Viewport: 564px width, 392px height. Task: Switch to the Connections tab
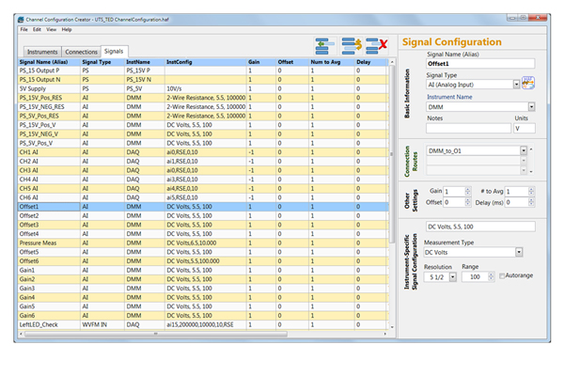(x=83, y=52)
